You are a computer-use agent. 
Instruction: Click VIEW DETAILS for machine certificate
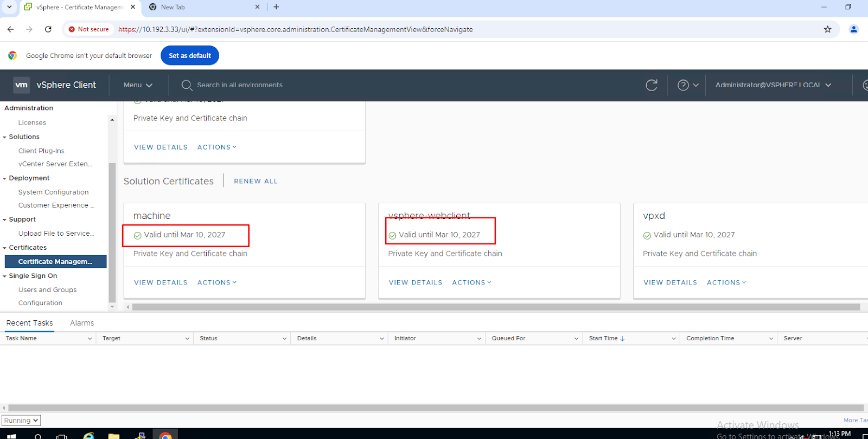(x=161, y=282)
